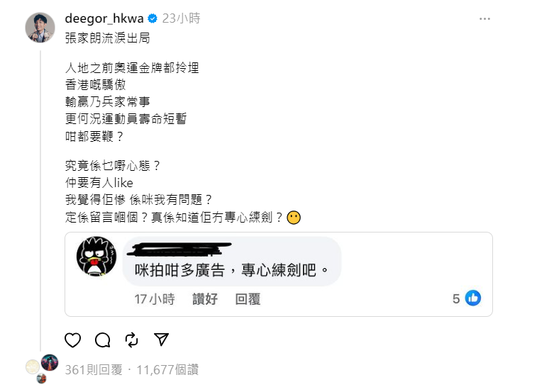Viewport: 554px width, 392px height.
Task: Share the post via paper plane icon
Action: (162, 340)
